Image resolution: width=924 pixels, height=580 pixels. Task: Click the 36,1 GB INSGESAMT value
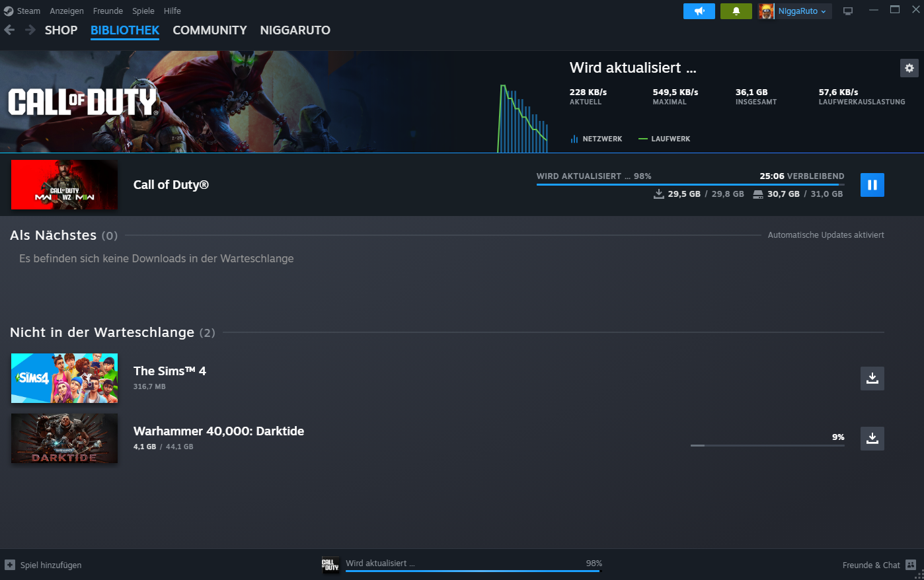tap(751, 92)
